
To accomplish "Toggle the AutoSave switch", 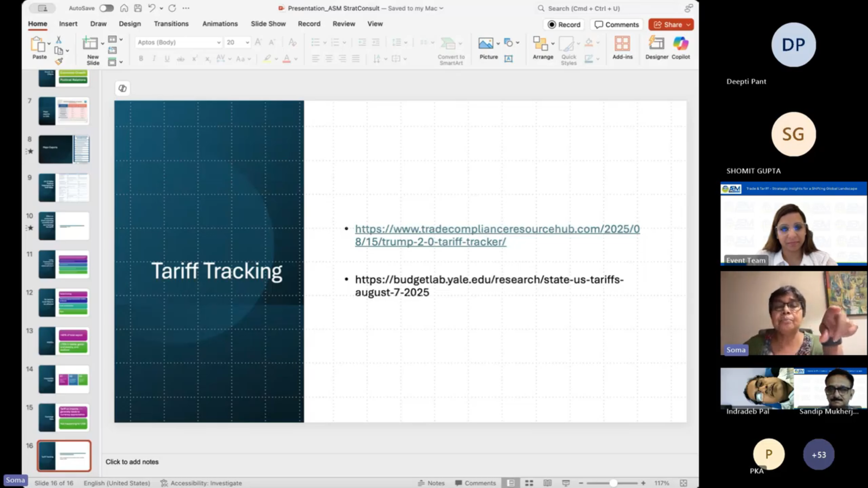I will tap(106, 8).
